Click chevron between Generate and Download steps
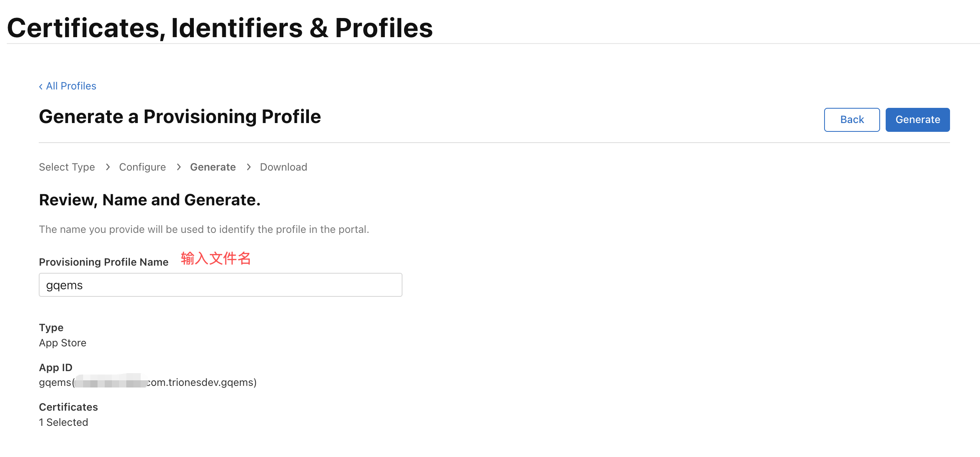 pyautogui.click(x=249, y=167)
